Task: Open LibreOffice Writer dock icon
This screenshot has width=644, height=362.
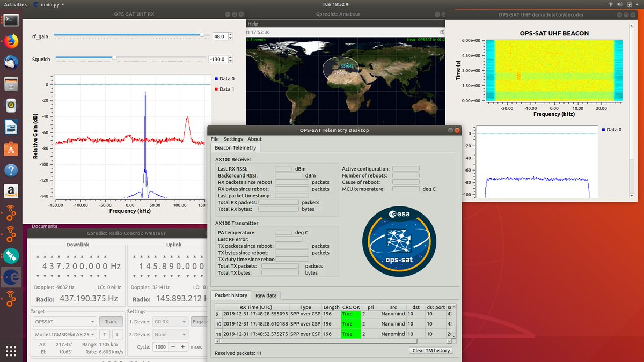Action: 11,127
